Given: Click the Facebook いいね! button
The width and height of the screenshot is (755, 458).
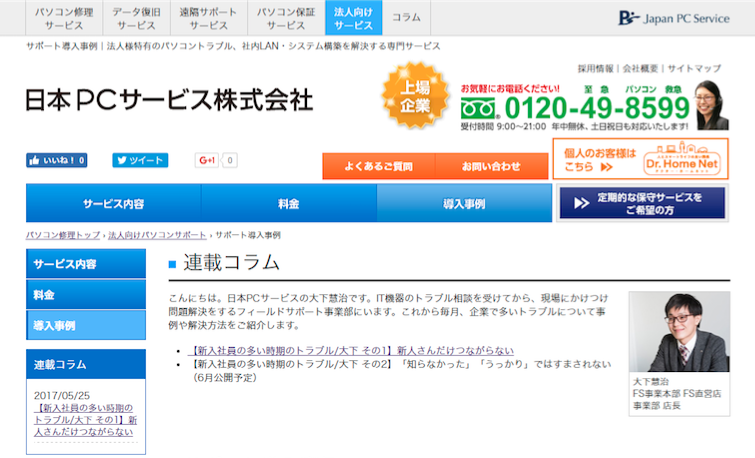Looking at the screenshot, I should pyautogui.click(x=56, y=160).
